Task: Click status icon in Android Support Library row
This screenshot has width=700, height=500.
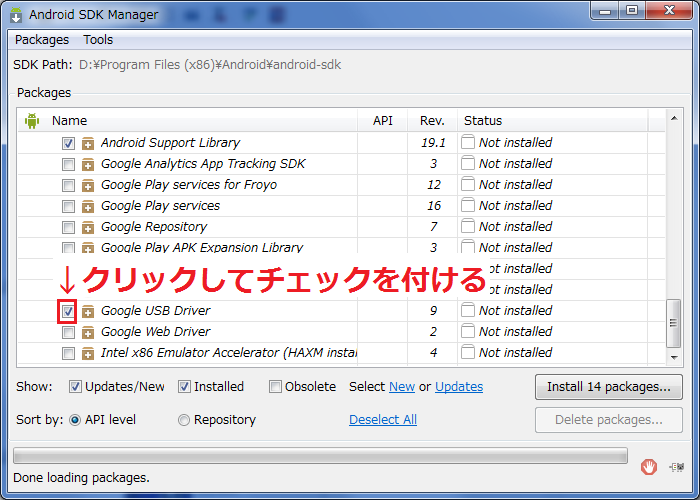Action: click(x=468, y=142)
